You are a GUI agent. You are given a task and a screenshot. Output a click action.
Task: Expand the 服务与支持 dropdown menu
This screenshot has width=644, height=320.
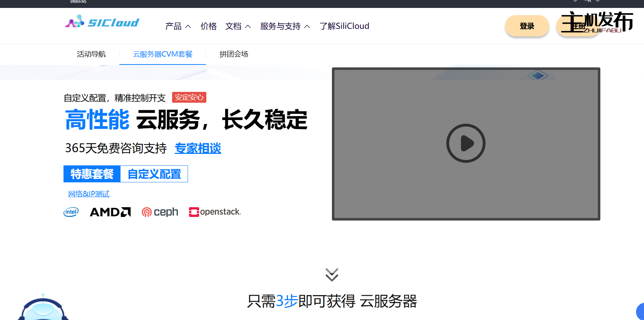click(285, 26)
